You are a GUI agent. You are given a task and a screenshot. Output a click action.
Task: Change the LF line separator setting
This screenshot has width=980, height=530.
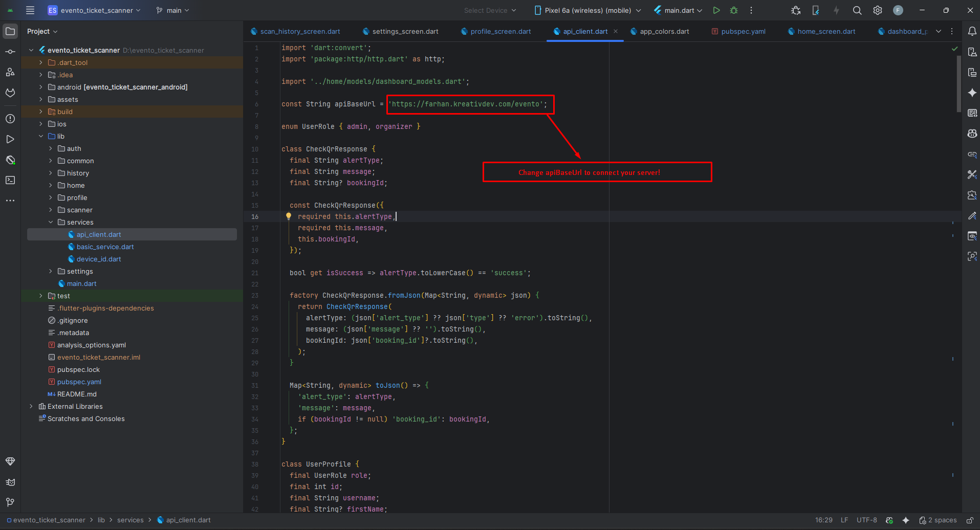pos(844,520)
